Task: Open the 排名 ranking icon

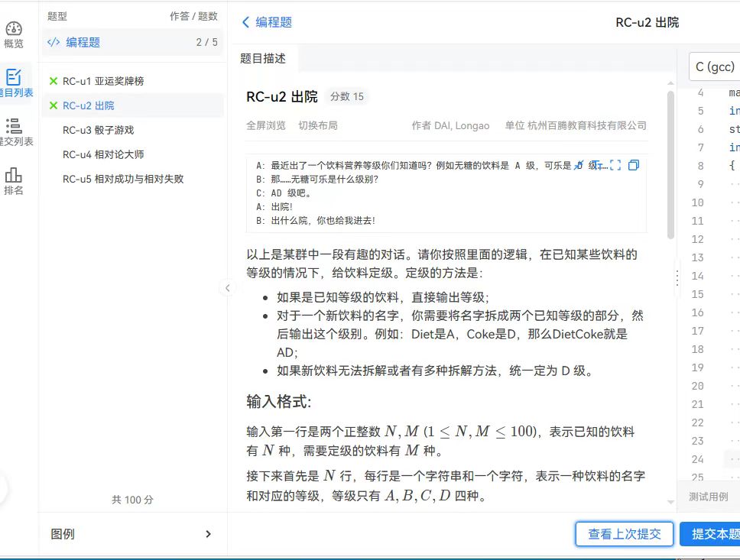Action: click(x=14, y=181)
